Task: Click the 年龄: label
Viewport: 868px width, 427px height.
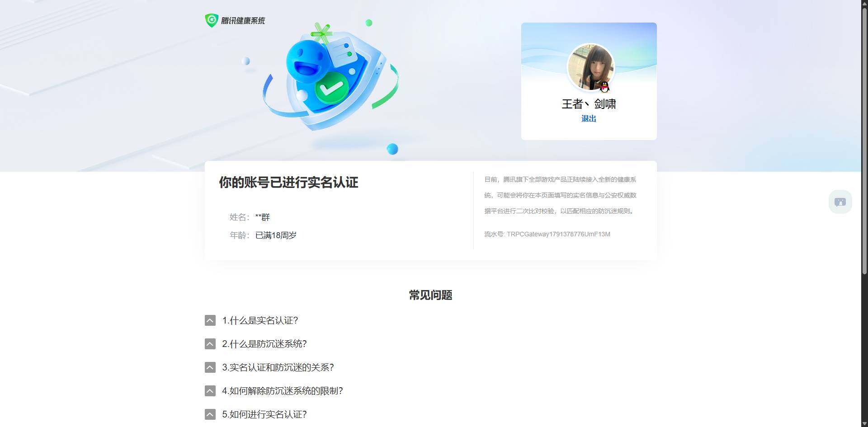Action: tap(239, 235)
